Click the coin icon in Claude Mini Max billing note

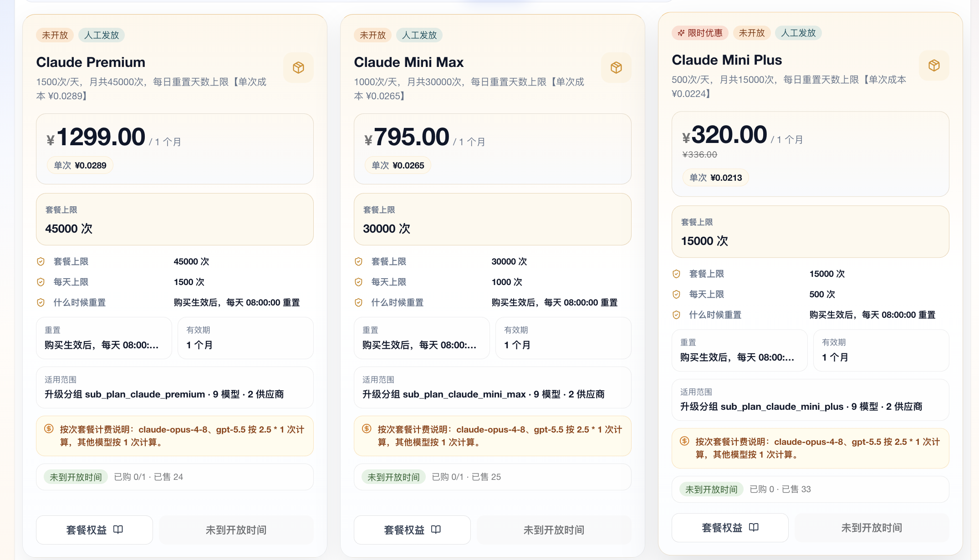pyautogui.click(x=367, y=428)
